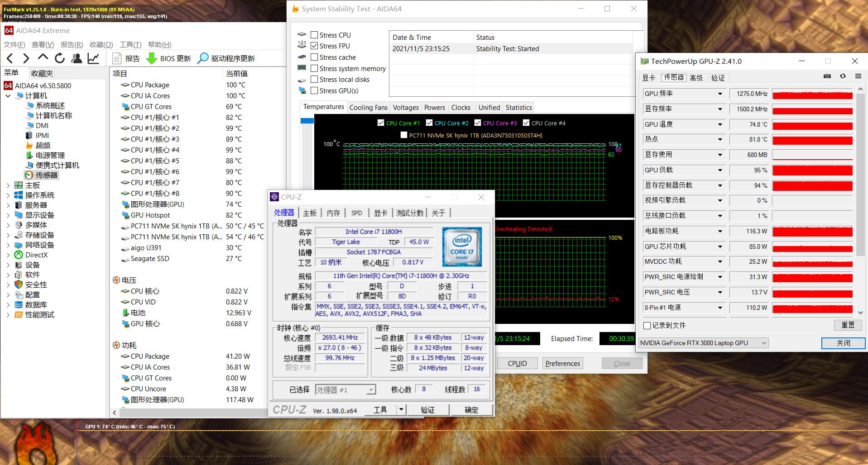
Task: Switch to 高级 tab in GPU-Z
Action: [696, 78]
